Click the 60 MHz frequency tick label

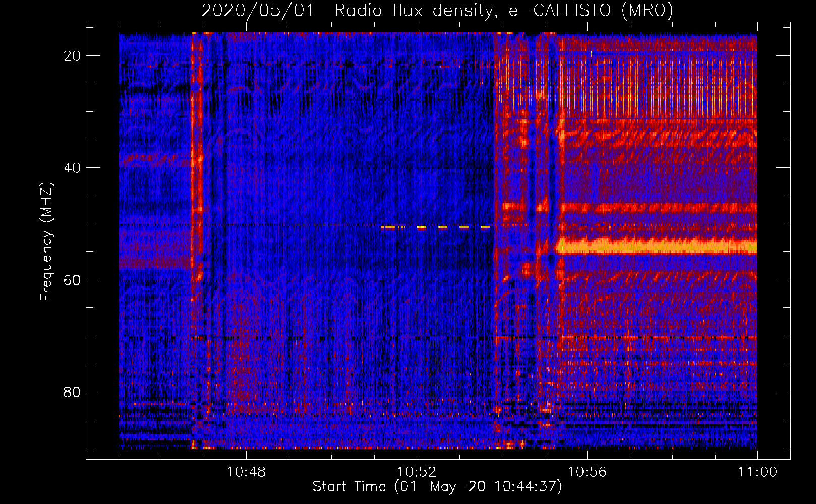72,280
